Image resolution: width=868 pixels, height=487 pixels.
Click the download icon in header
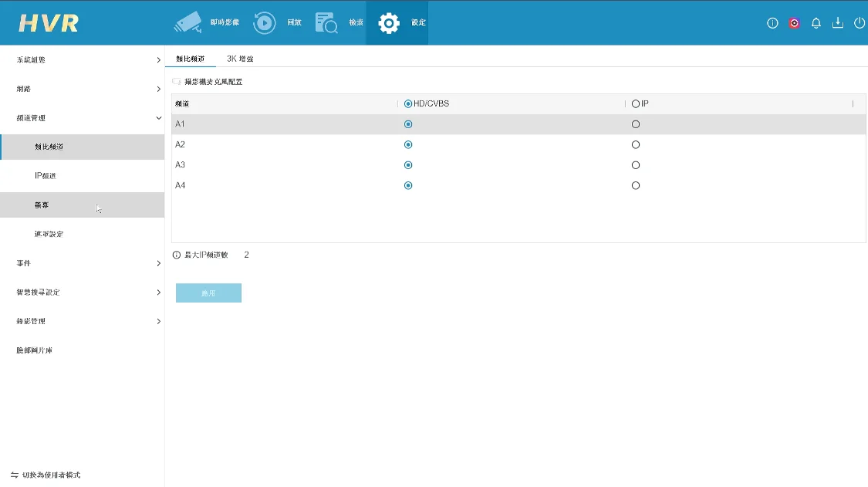[837, 23]
